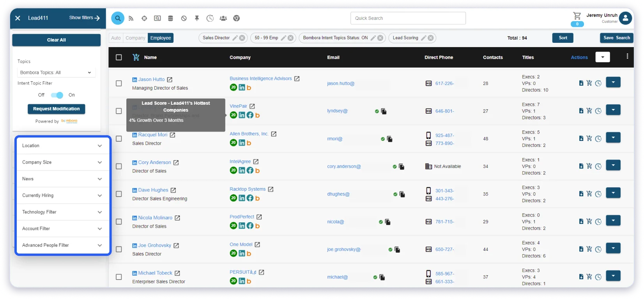Open the shopping cart icon near Jeremy Unruh
Viewport: 644px width, 299px height.
[x=577, y=16]
